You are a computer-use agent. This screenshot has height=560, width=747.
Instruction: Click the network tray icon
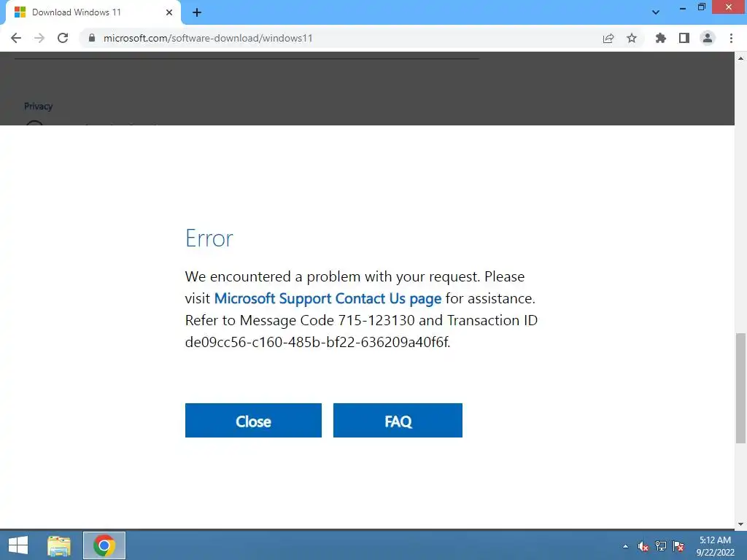point(661,546)
